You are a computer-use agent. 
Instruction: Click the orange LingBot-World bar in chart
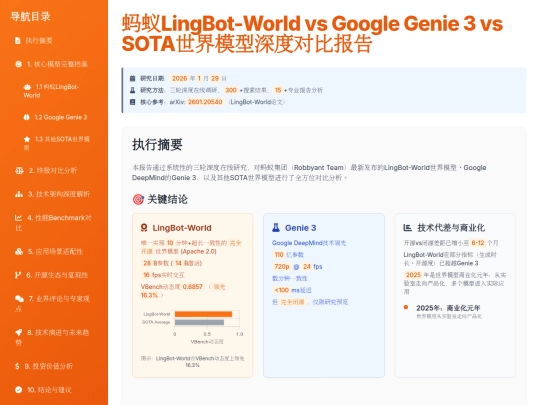[203, 314]
